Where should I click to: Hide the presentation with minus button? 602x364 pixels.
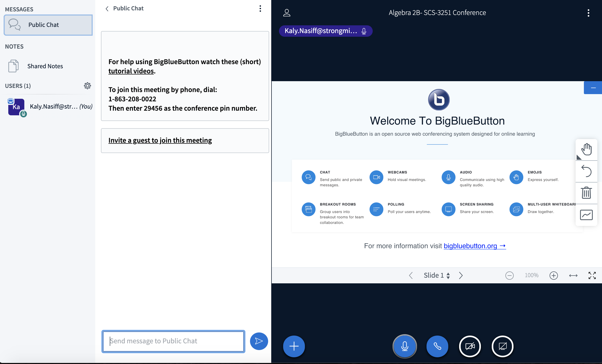[x=593, y=88]
